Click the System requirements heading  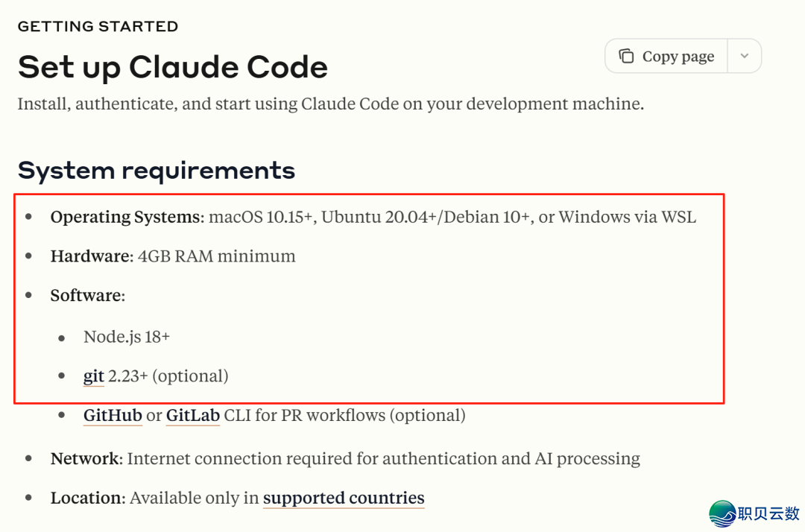point(157,171)
